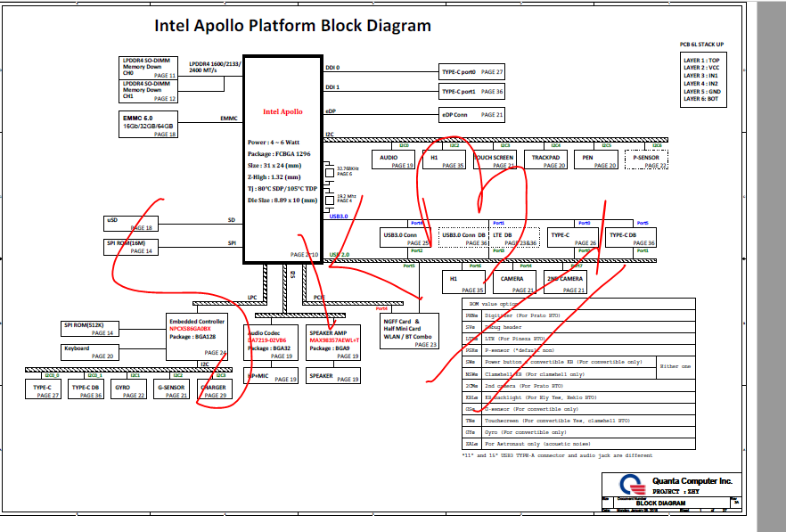Click the LTE DB block
786x532 pixels.
coord(514,238)
